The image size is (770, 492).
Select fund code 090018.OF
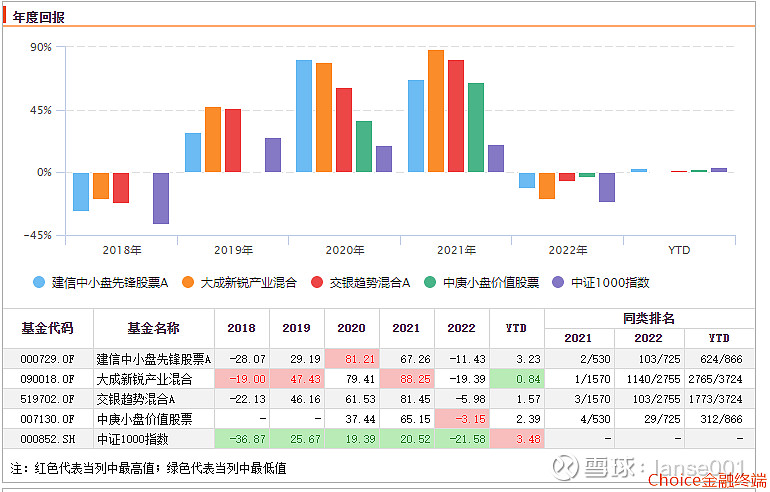(47, 379)
